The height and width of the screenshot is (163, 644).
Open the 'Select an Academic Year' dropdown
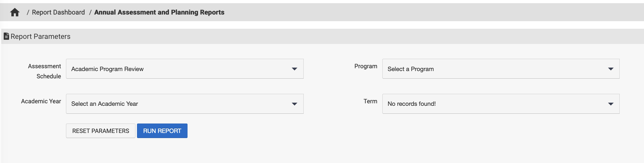point(177,104)
